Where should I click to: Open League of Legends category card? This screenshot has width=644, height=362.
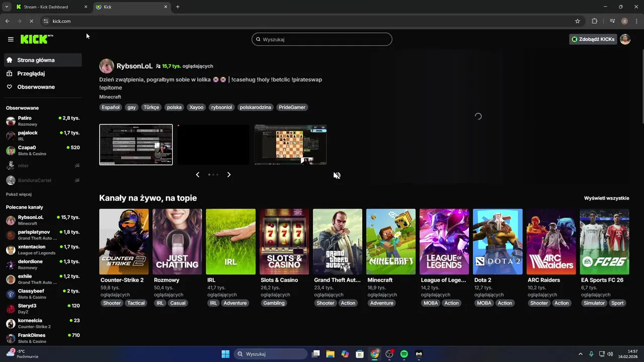444,241
